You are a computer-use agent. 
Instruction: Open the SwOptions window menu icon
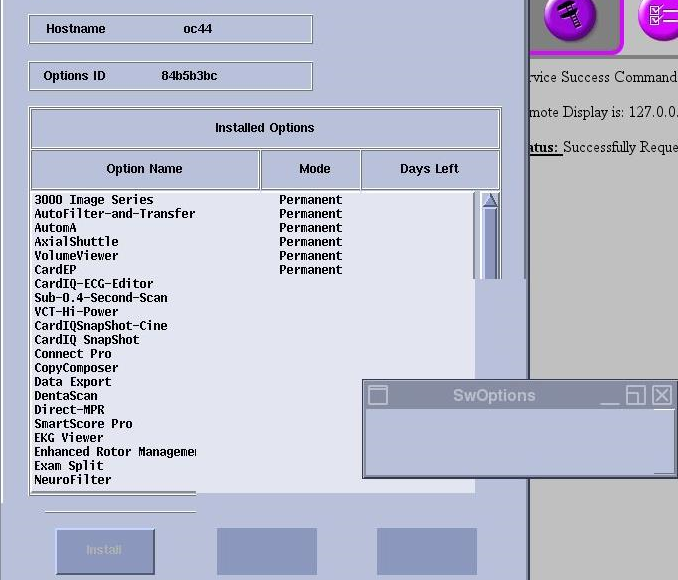(378, 395)
